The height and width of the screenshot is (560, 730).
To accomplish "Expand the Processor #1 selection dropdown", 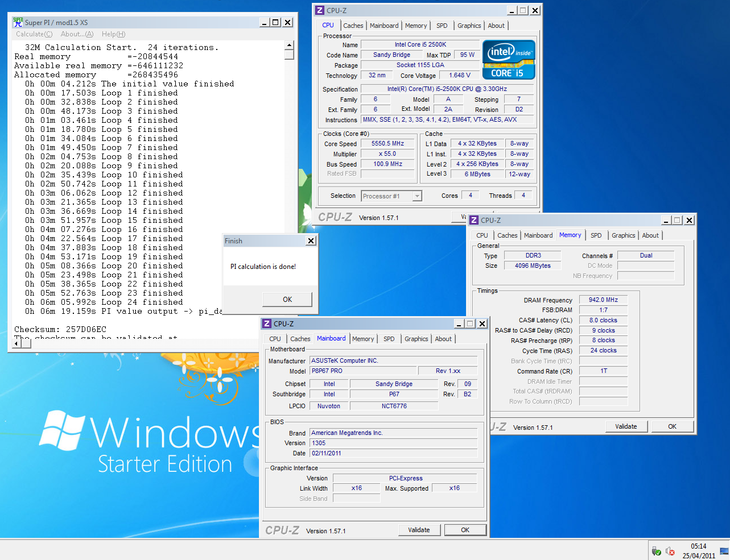I will 417,196.
